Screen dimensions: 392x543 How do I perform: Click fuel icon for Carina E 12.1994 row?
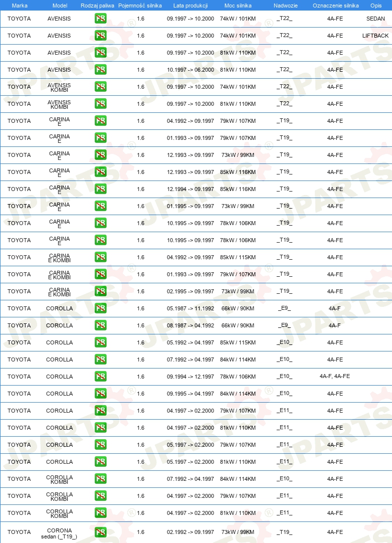(100, 189)
